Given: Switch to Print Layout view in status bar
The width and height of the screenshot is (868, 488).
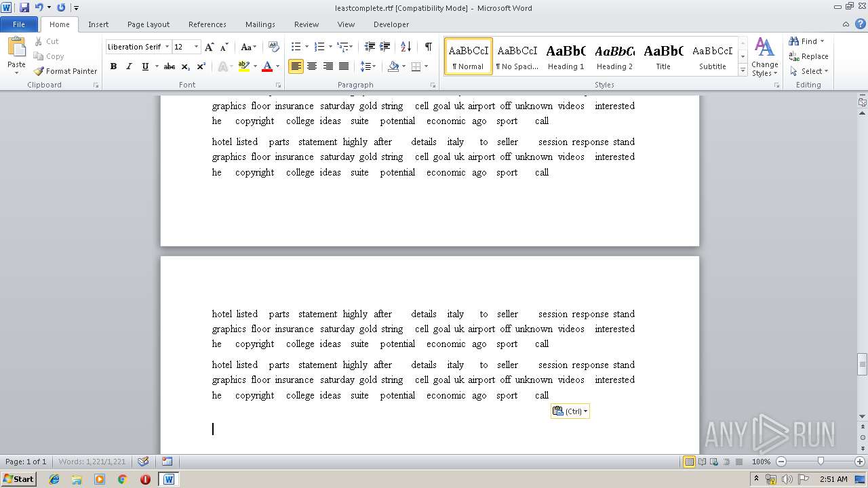Looking at the screenshot, I should pos(690,462).
